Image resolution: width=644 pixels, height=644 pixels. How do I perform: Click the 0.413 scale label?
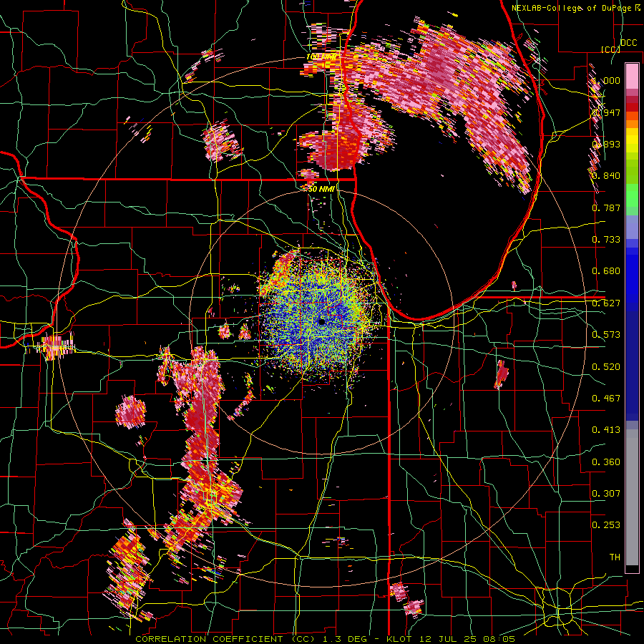(606, 430)
